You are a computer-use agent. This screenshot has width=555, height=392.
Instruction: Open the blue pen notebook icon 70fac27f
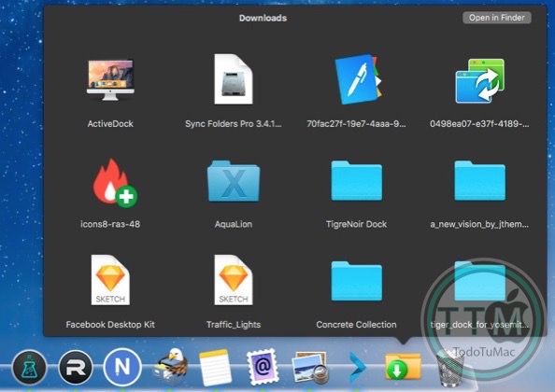tap(358, 79)
